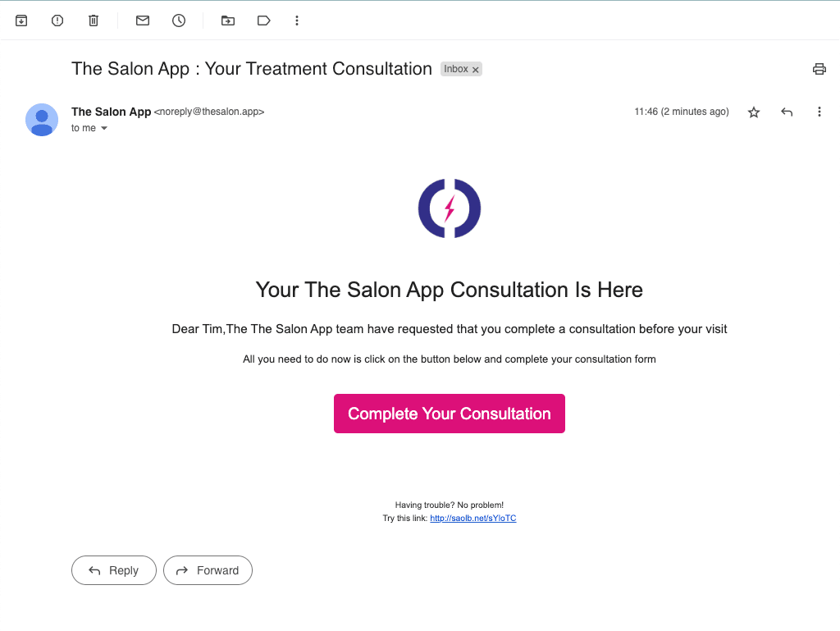
Task: Delete this email with trash icon
Action: click(94, 21)
